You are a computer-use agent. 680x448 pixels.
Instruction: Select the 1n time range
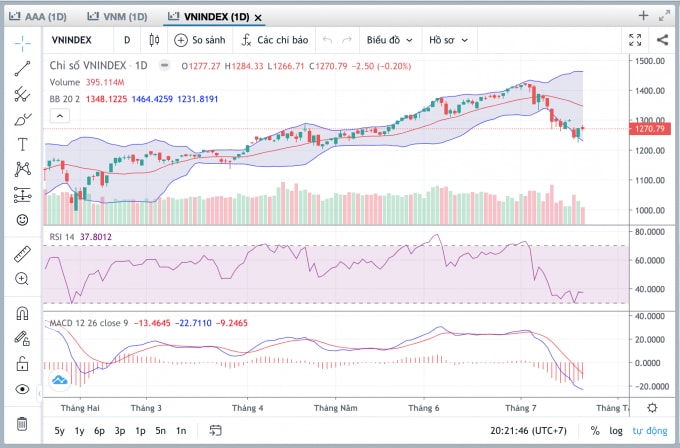pyautogui.click(x=181, y=431)
